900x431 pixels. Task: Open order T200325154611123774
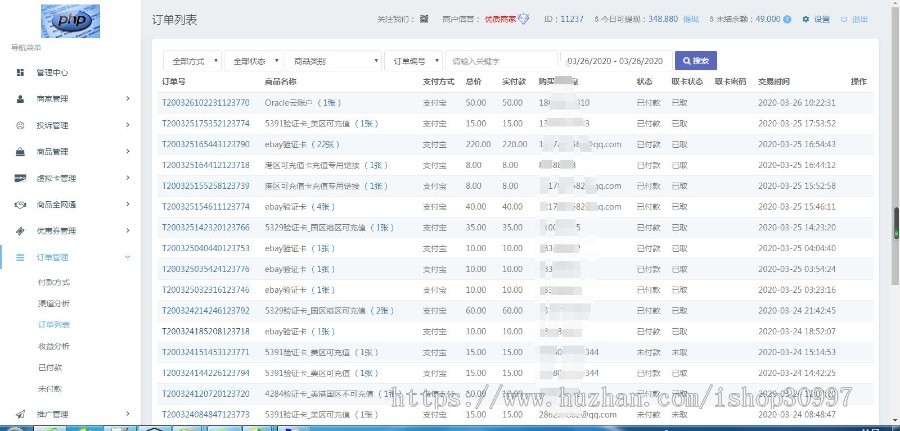coord(205,207)
